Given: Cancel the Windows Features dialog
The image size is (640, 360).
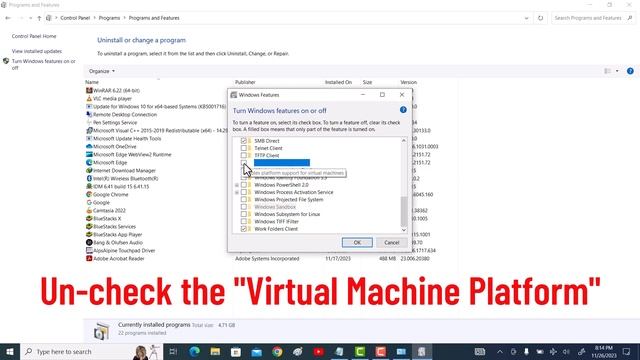Looking at the screenshot, I should 391,242.
